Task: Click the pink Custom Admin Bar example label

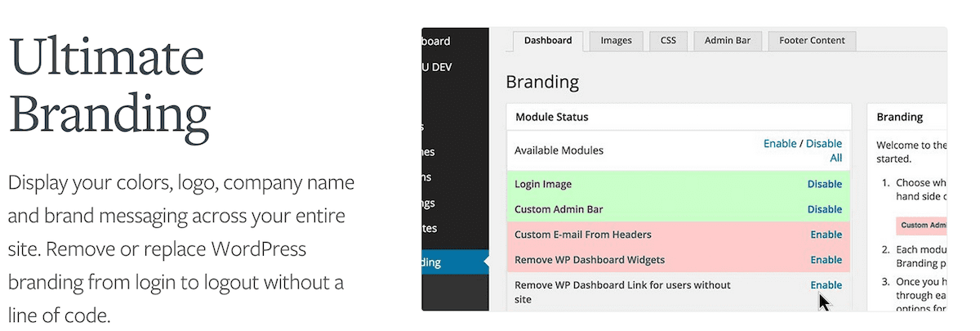Action: tap(923, 226)
